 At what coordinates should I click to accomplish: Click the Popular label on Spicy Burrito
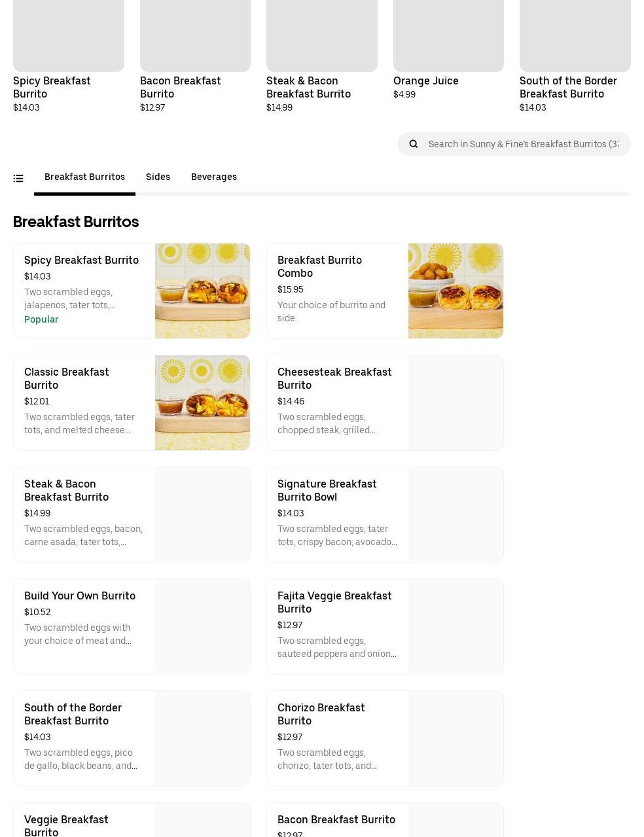pos(41,319)
